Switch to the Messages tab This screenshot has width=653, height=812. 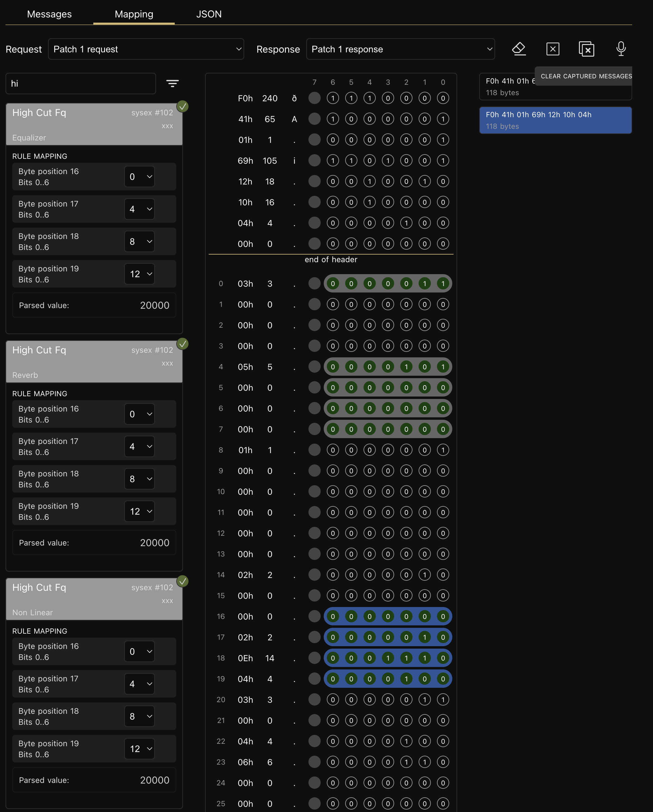[49, 14]
